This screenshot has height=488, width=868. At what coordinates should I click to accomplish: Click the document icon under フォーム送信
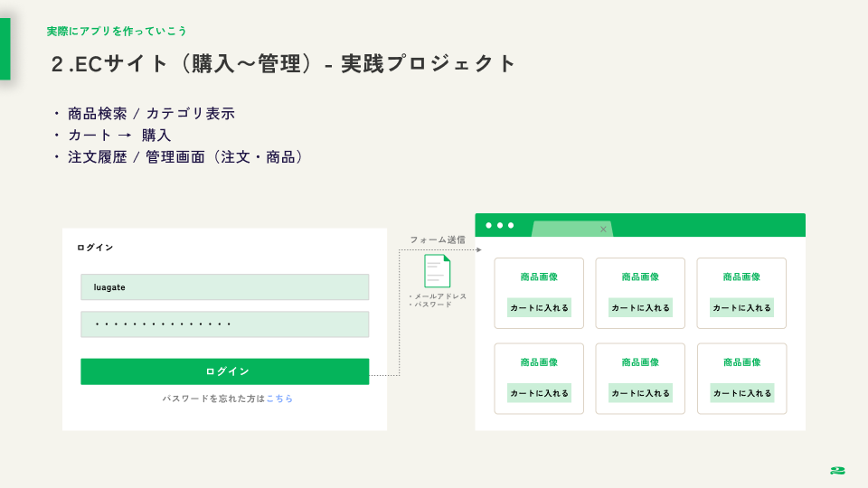pos(437,270)
